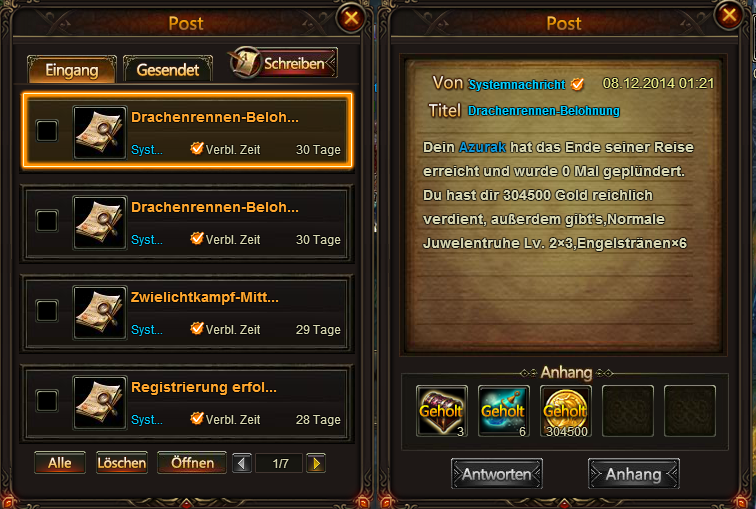Click mail icon of Registrierung message
The image size is (756, 509).
pyautogui.click(x=99, y=402)
